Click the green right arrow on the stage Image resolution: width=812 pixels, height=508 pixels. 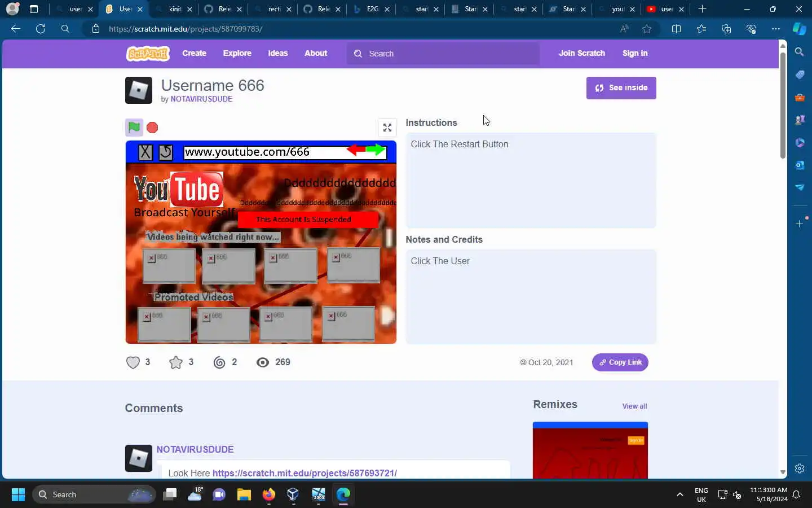(x=376, y=150)
